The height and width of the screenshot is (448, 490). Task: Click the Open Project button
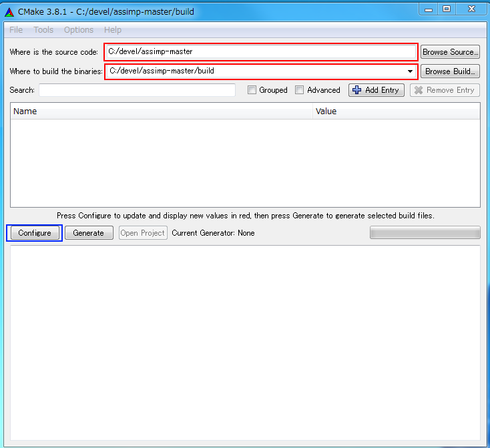point(143,233)
